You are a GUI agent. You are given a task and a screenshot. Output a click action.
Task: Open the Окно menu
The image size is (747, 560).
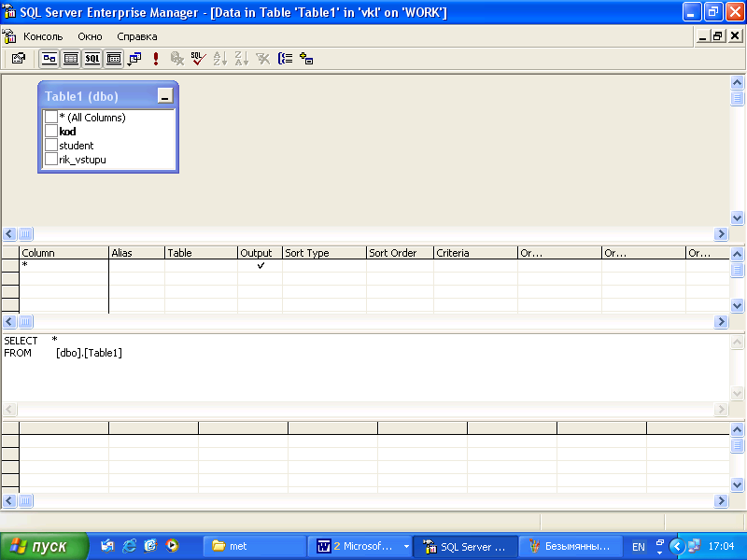click(x=90, y=36)
